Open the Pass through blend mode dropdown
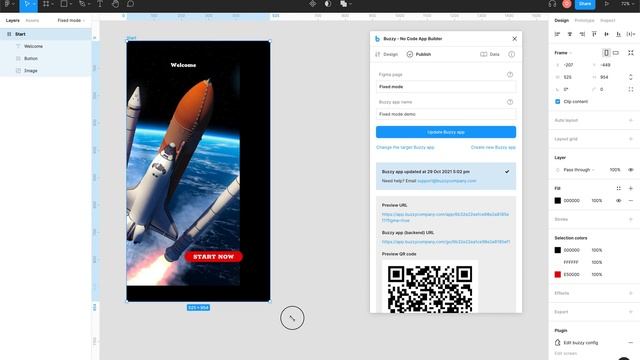Screen dimensions: 640x360 pyautogui.click(x=579, y=170)
